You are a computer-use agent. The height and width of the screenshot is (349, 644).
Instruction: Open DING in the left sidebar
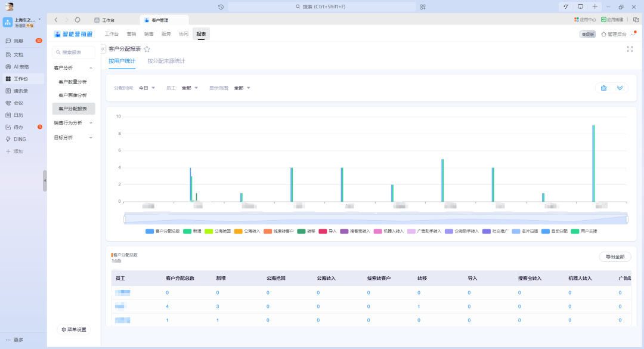coord(23,139)
